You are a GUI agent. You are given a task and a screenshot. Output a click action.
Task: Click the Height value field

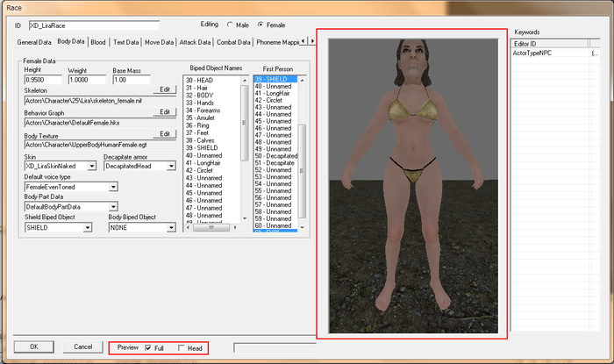43,80
